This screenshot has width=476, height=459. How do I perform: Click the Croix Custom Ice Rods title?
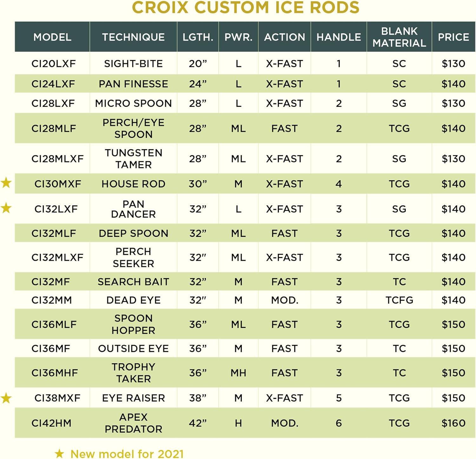245,8
